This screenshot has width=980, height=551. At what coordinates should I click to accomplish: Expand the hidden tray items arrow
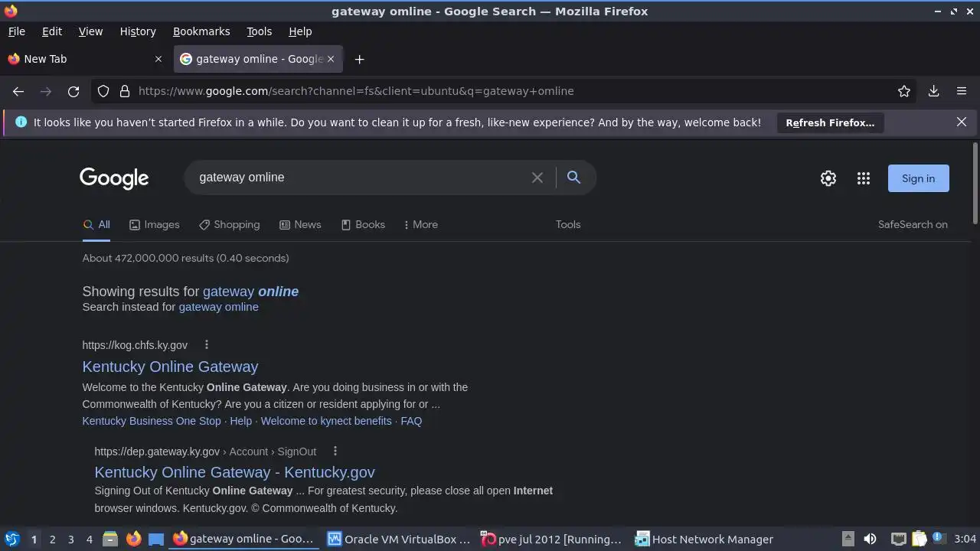[x=848, y=539]
